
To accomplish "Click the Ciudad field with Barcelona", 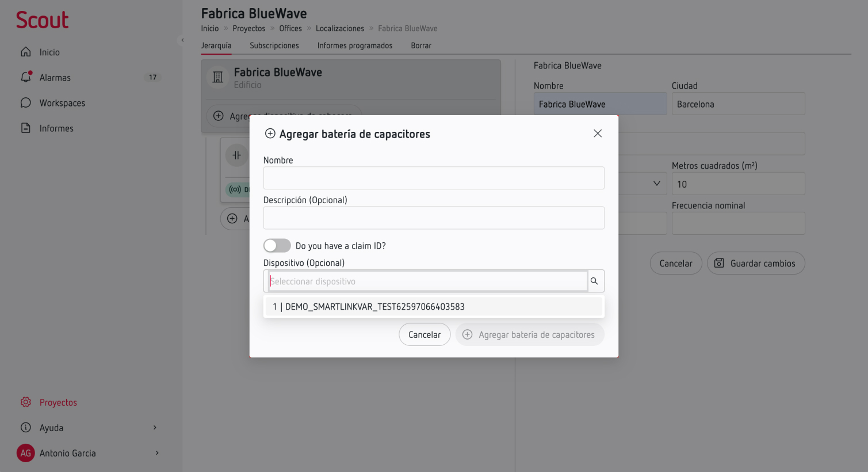I will tap(738, 104).
